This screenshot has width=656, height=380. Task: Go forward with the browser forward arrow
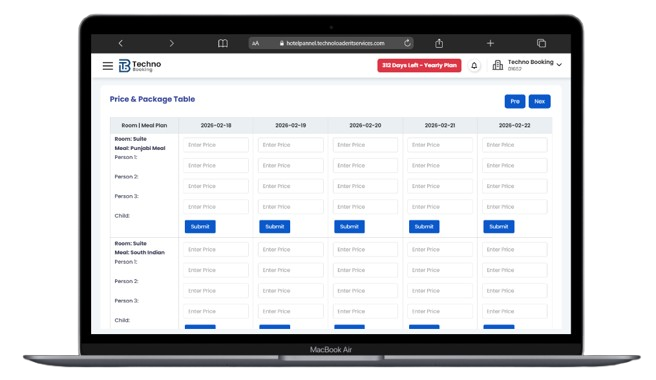172,43
